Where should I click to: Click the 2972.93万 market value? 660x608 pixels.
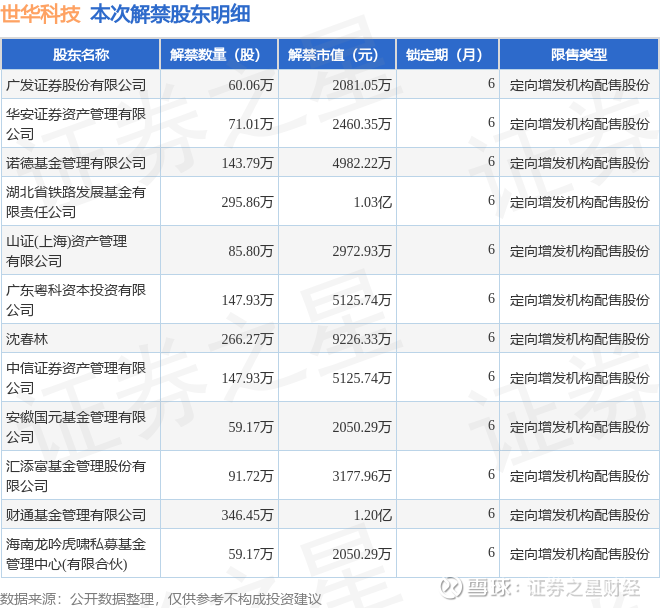pos(362,251)
